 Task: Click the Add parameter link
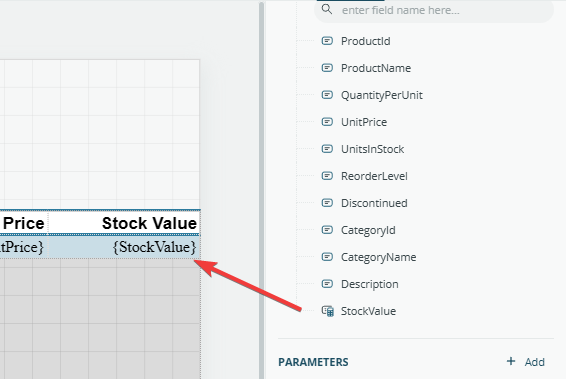tap(534, 362)
